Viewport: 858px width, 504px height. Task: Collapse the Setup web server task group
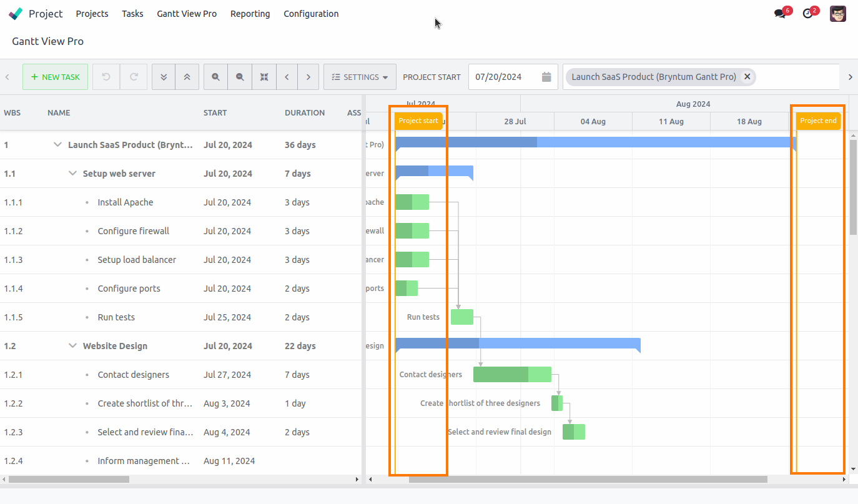coord(72,173)
